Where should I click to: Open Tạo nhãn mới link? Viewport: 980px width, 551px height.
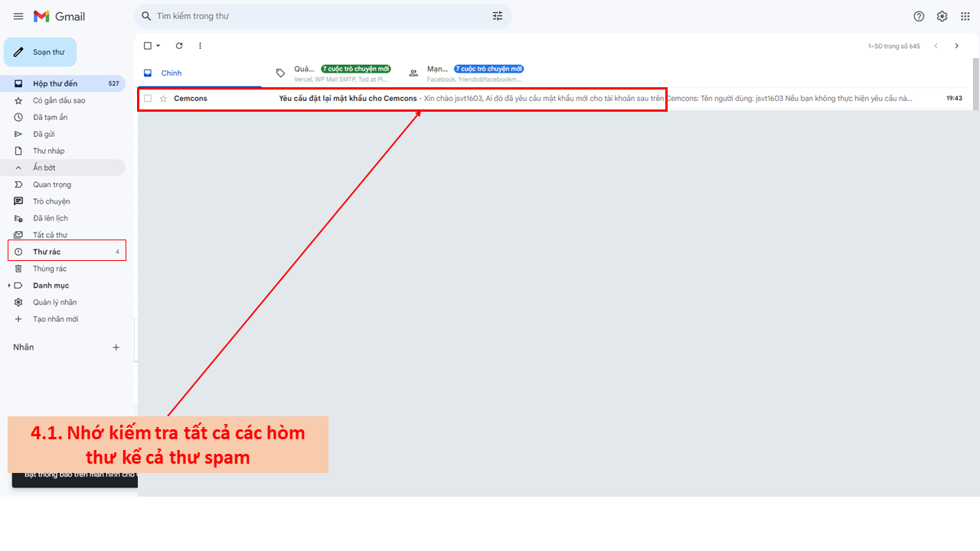[x=55, y=319]
